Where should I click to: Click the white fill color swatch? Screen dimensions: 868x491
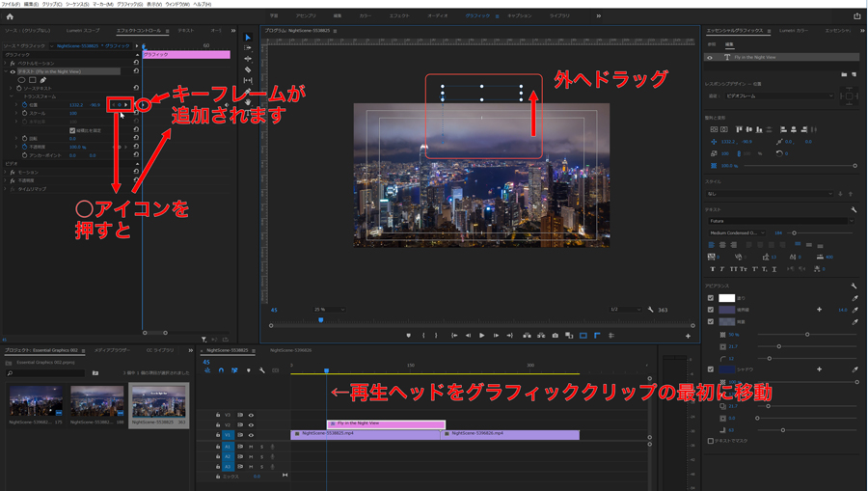point(727,298)
